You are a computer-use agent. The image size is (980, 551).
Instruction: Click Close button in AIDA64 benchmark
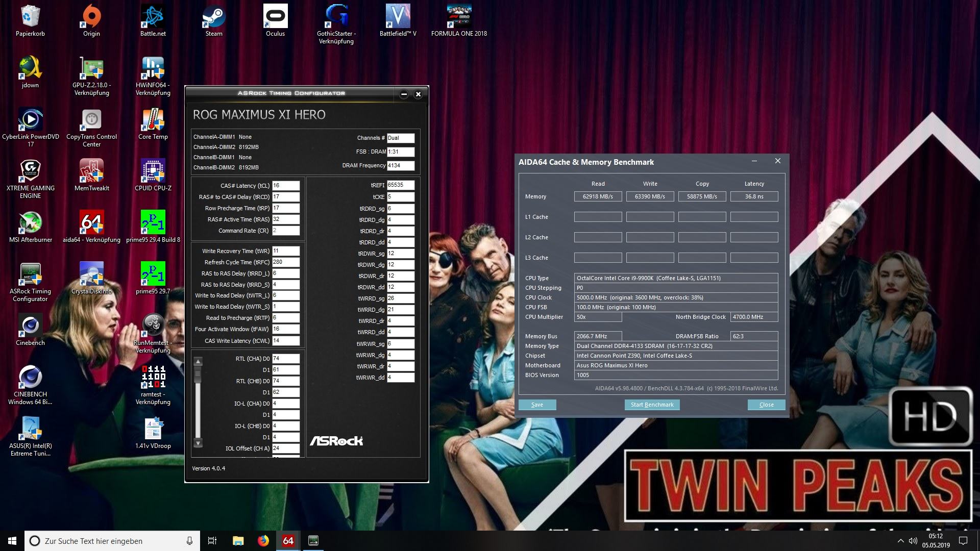point(766,405)
